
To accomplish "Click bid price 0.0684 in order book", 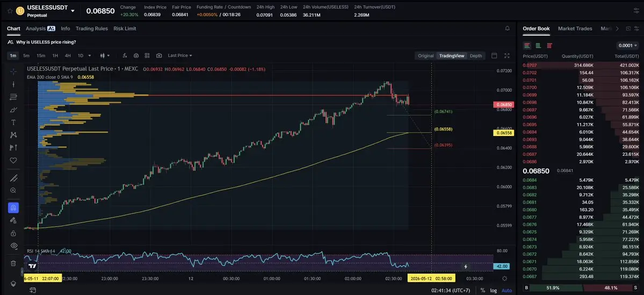I will (x=530, y=180).
